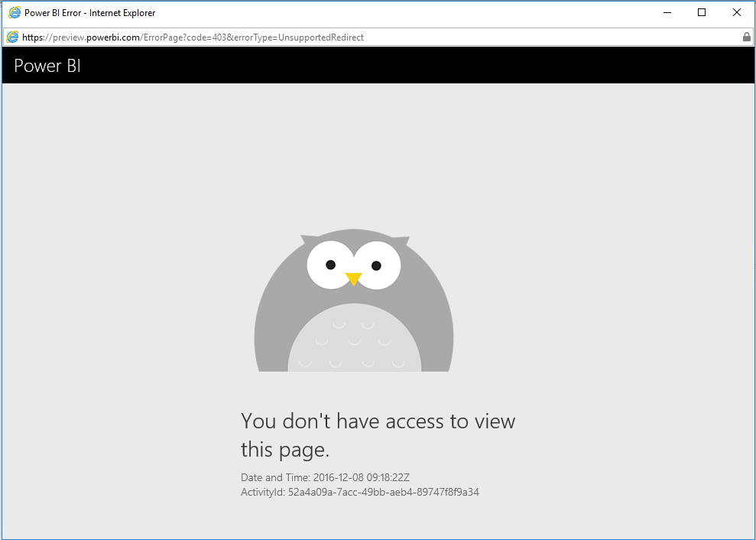Screen dimensions: 756x540
Task: Click the gray owl error illustration
Action: pyautogui.click(x=354, y=300)
